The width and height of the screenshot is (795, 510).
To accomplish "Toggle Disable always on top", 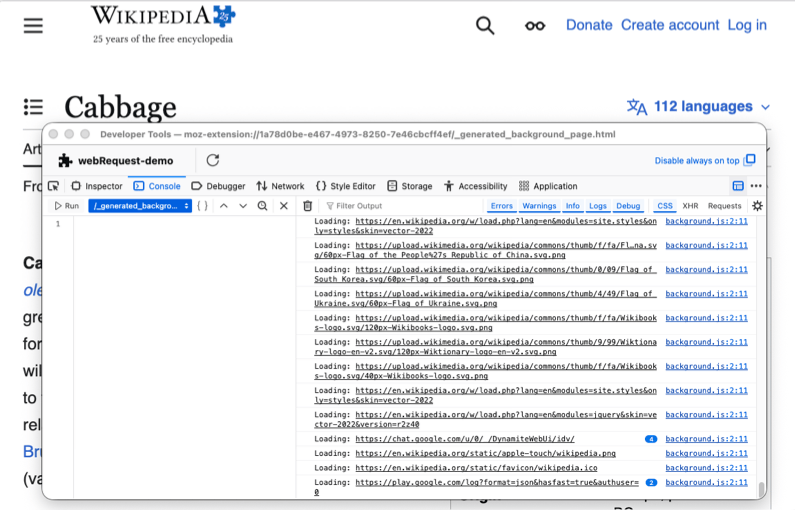I will pyautogui.click(x=705, y=161).
